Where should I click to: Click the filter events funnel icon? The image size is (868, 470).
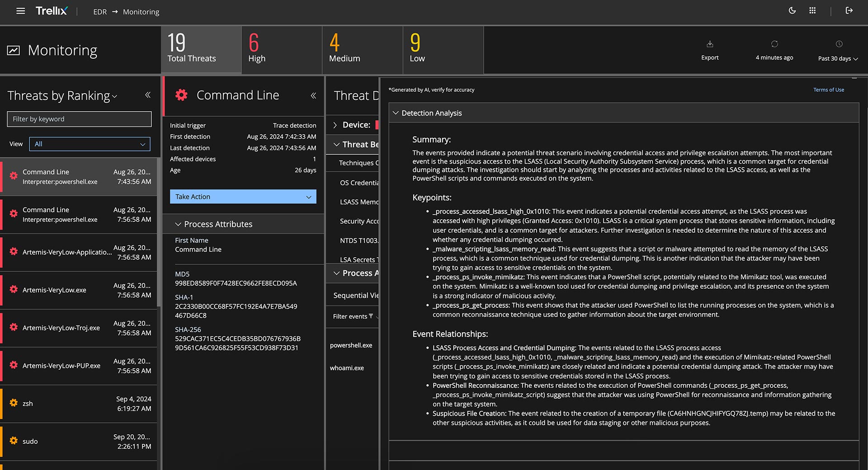click(x=371, y=316)
